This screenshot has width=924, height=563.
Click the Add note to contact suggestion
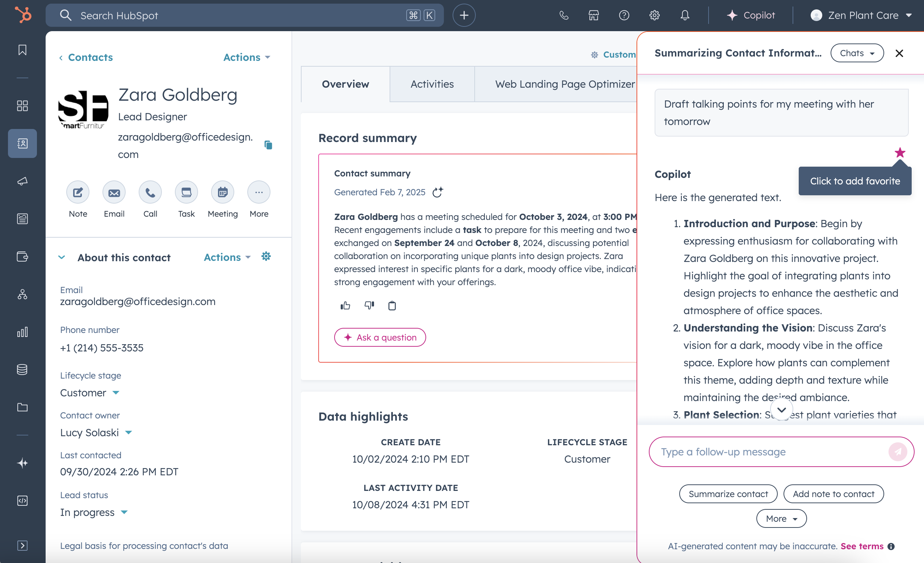tap(833, 493)
